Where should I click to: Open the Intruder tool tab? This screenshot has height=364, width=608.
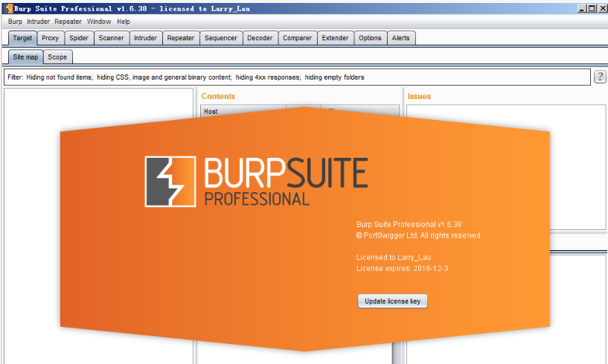[145, 38]
